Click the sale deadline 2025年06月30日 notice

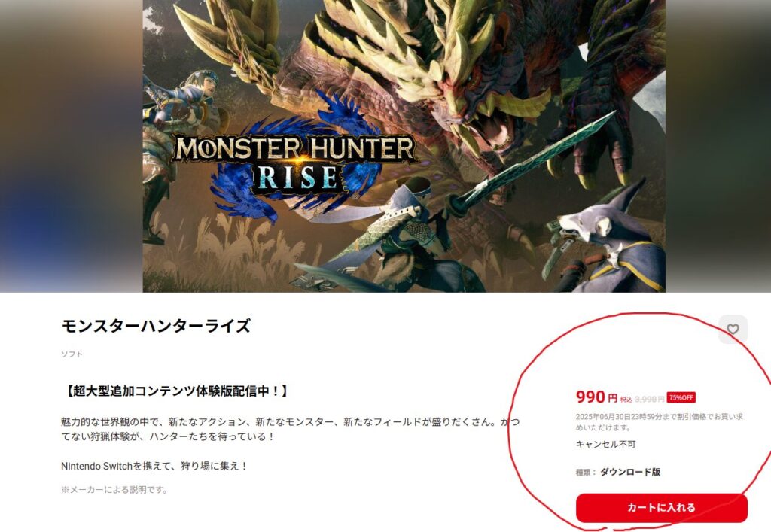pos(660,422)
